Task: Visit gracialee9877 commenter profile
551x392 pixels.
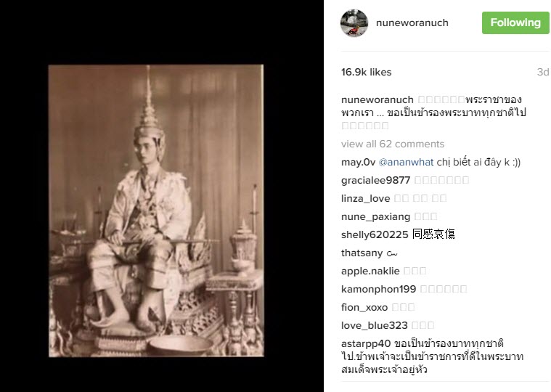Action: click(x=375, y=180)
